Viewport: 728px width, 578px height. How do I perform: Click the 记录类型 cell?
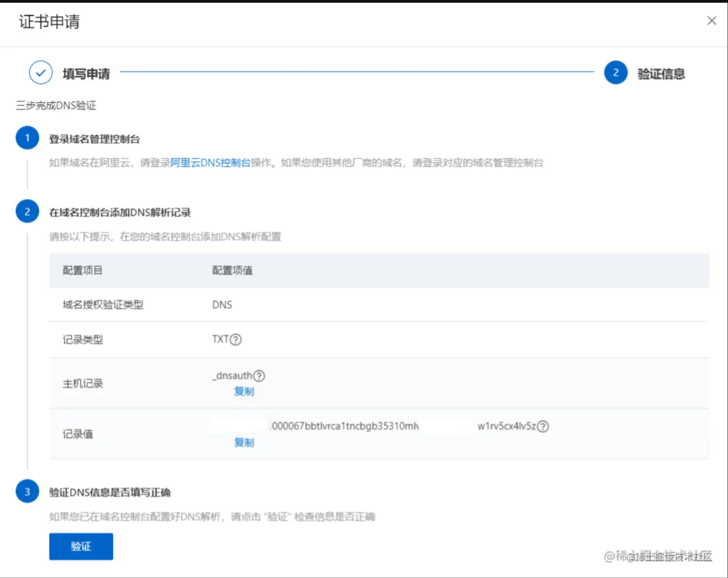click(x=82, y=339)
